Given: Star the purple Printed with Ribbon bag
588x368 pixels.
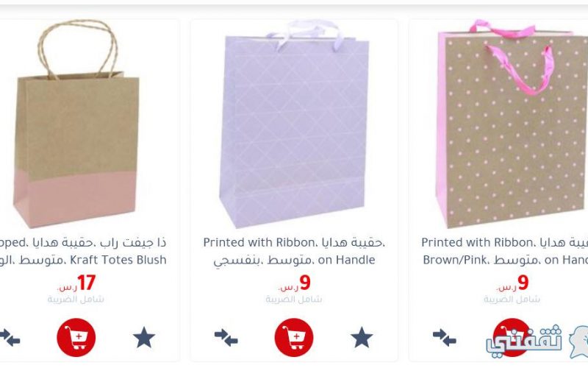Looking at the screenshot, I should coord(362,337).
